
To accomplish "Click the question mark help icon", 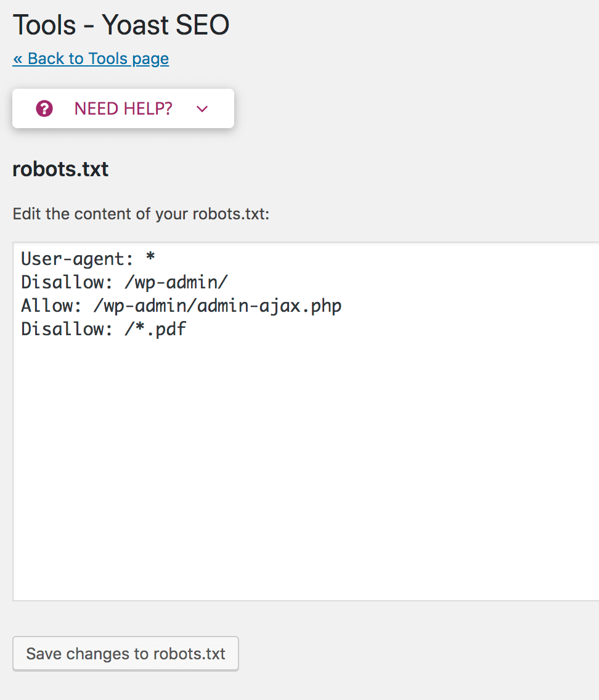I will click(x=44, y=108).
